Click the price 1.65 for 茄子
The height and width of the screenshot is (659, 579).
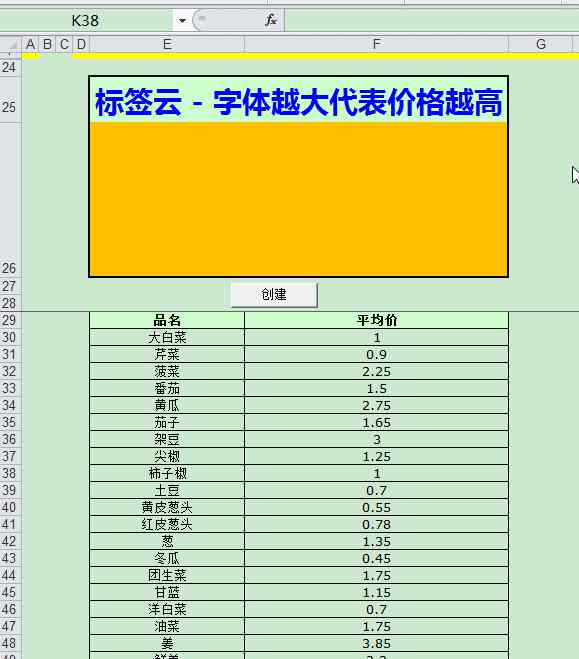click(376, 422)
